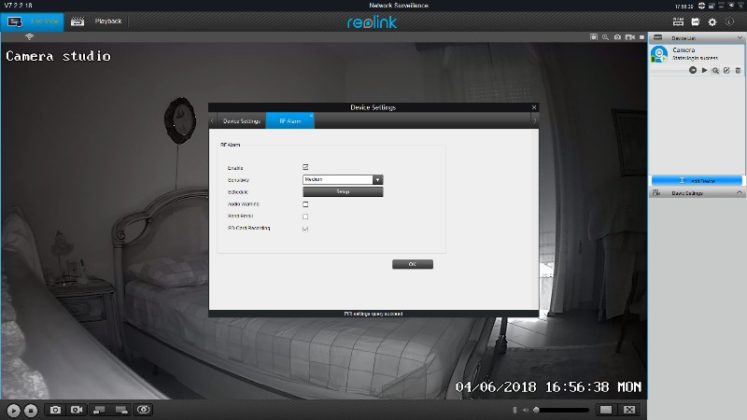Click the wifi signal icon above video

29,37
